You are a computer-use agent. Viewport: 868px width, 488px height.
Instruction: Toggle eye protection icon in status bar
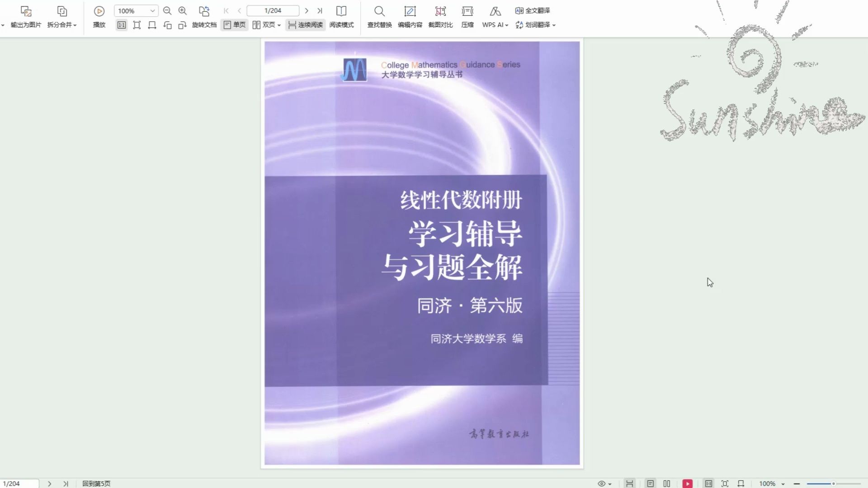(601, 483)
